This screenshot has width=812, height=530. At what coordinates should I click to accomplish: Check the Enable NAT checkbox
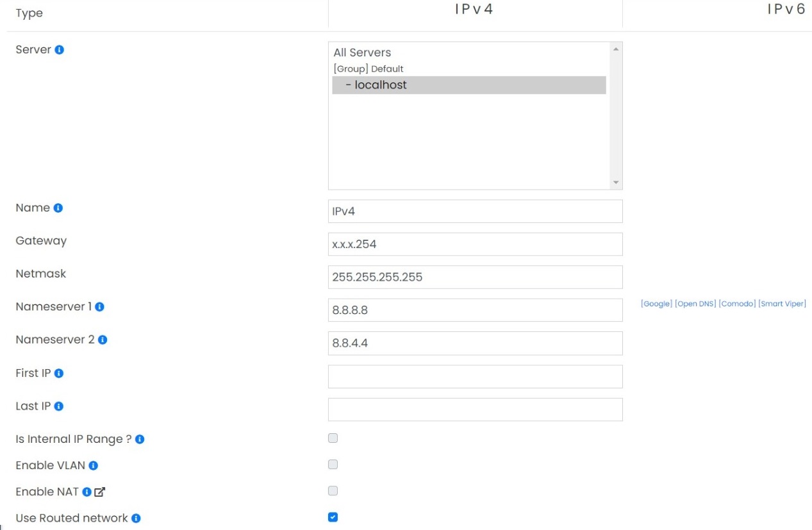pyautogui.click(x=333, y=490)
